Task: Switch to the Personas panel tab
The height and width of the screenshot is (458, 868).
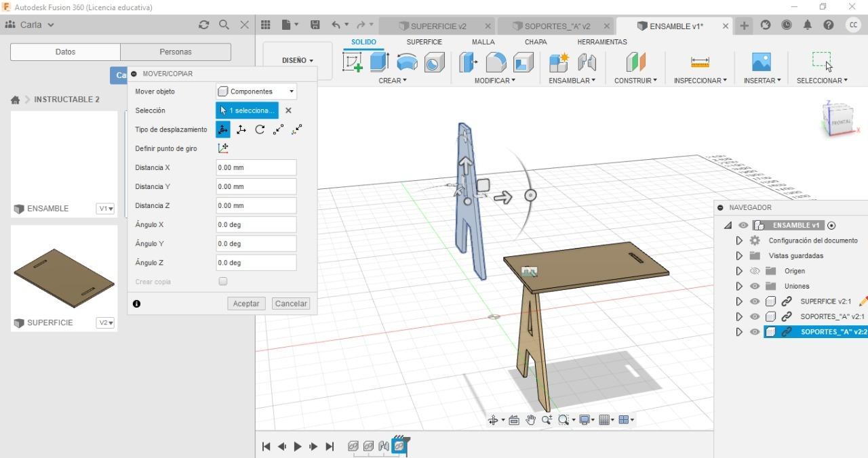Action: tap(176, 52)
